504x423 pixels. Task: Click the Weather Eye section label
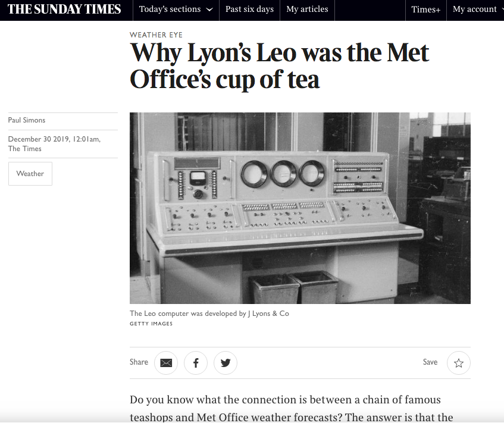pos(156,35)
